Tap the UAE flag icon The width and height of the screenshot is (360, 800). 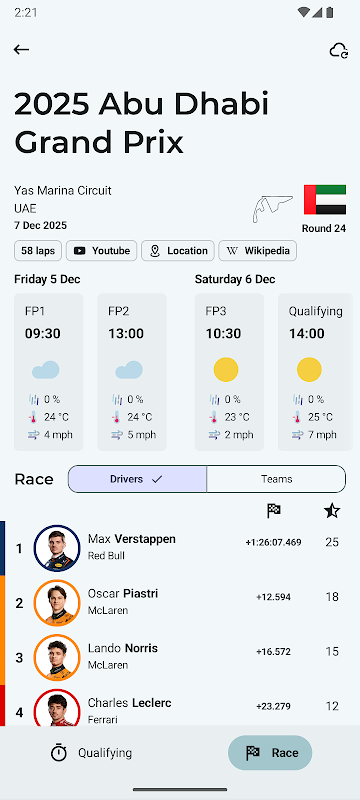click(325, 199)
